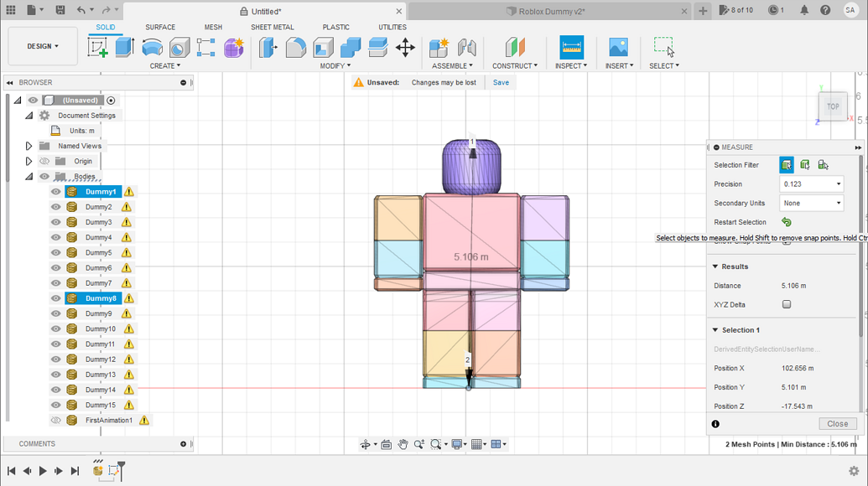Open the Precision dropdown
This screenshot has height=486, width=868.
point(810,184)
